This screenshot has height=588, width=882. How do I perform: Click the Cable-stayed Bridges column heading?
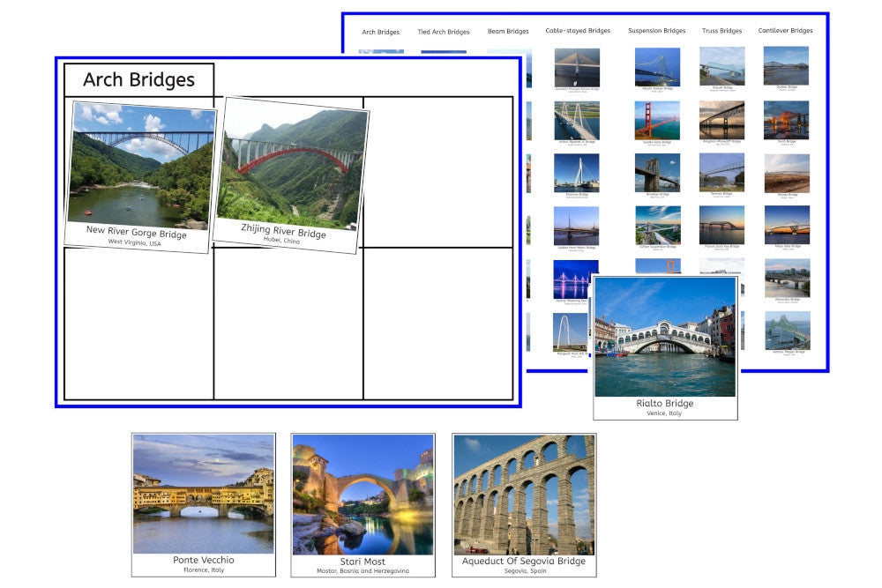(x=578, y=31)
